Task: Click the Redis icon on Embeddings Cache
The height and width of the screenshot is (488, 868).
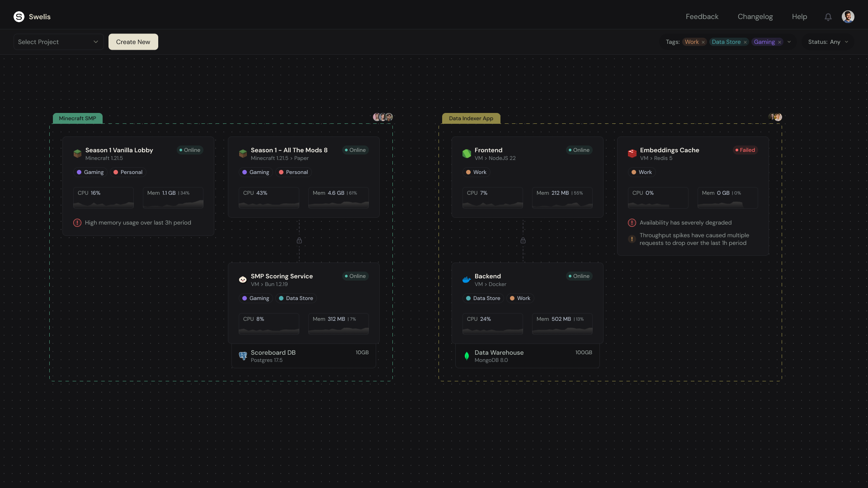Action: tap(632, 154)
